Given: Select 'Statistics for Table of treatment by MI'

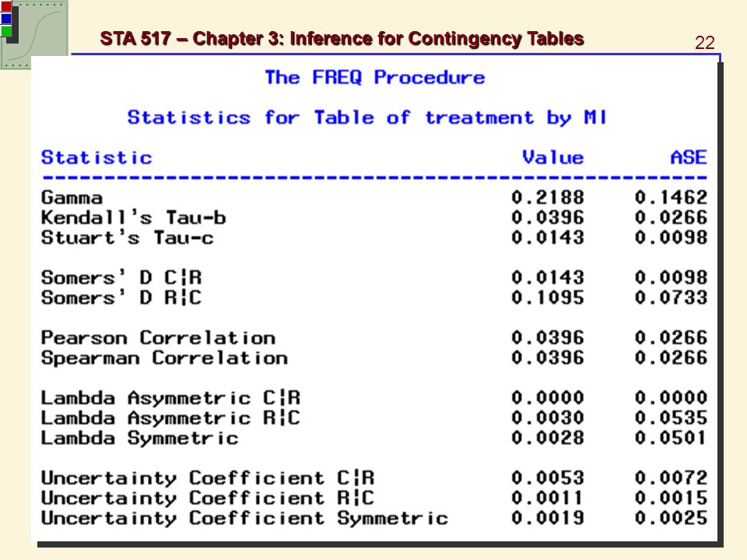Looking at the screenshot, I should 366,117.
